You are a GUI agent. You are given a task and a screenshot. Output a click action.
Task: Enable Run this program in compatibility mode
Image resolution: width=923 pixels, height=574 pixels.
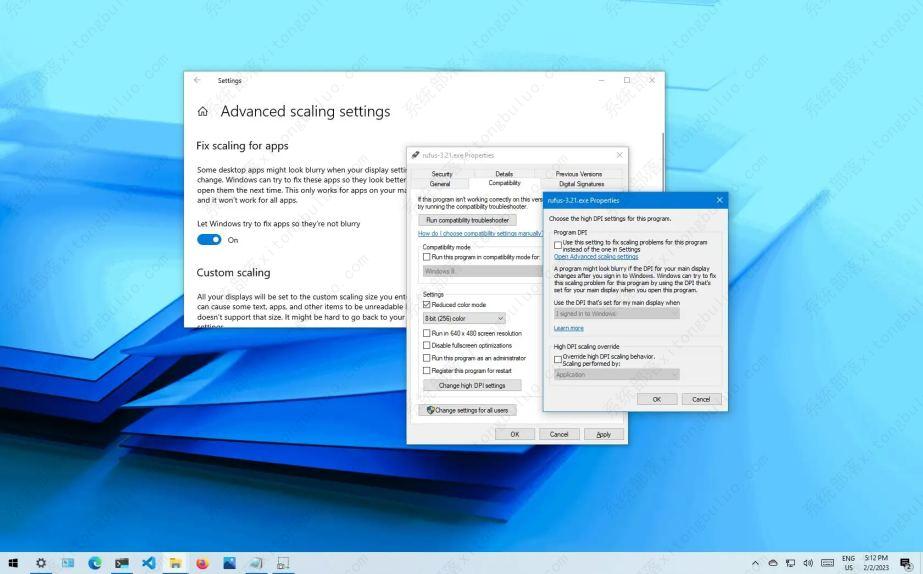[427, 257]
